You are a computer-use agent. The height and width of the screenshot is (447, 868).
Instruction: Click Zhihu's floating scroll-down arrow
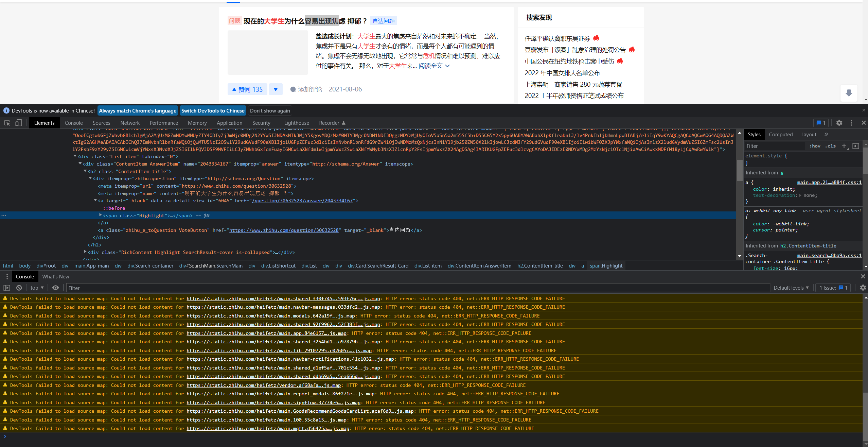pos(849,93)
